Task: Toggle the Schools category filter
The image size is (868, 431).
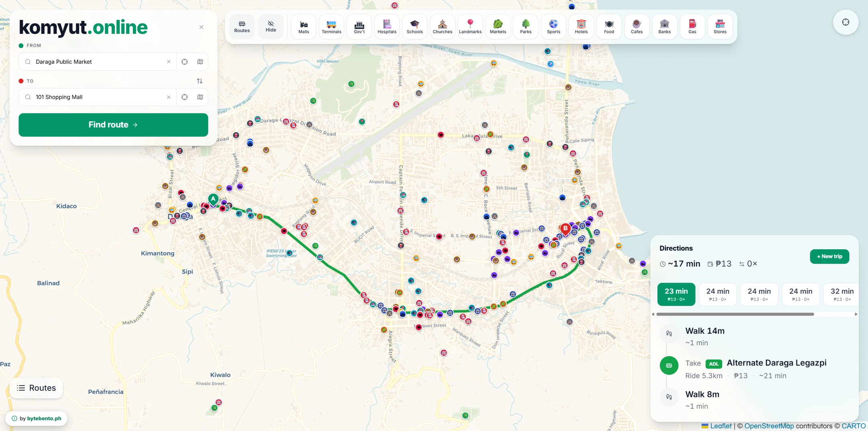Action: (415, 27)
